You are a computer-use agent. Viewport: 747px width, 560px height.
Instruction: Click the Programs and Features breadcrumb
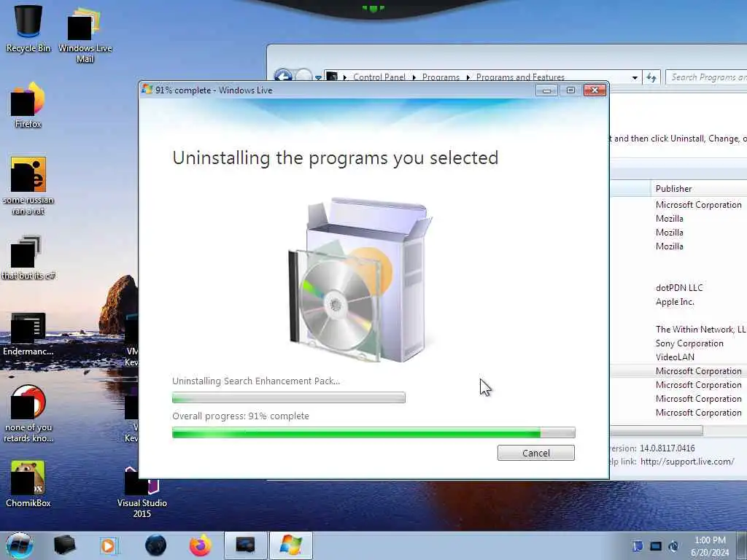(x=520, y=77)
